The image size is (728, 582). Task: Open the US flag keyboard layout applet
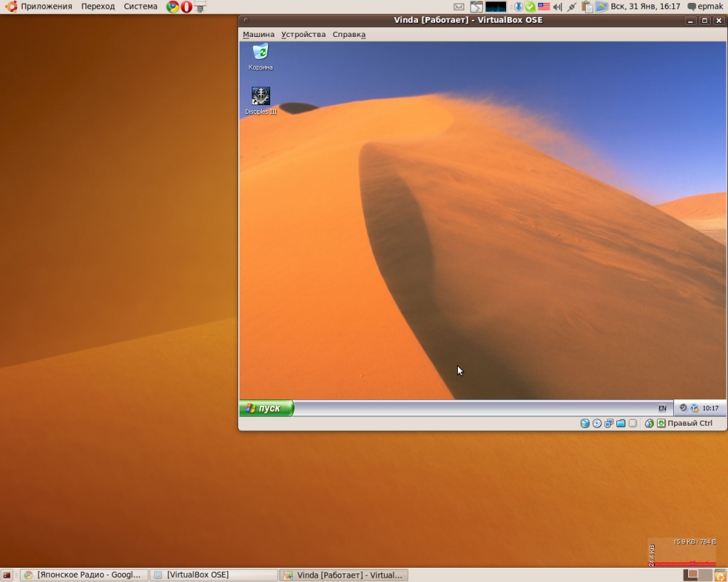tap(543, 7)
